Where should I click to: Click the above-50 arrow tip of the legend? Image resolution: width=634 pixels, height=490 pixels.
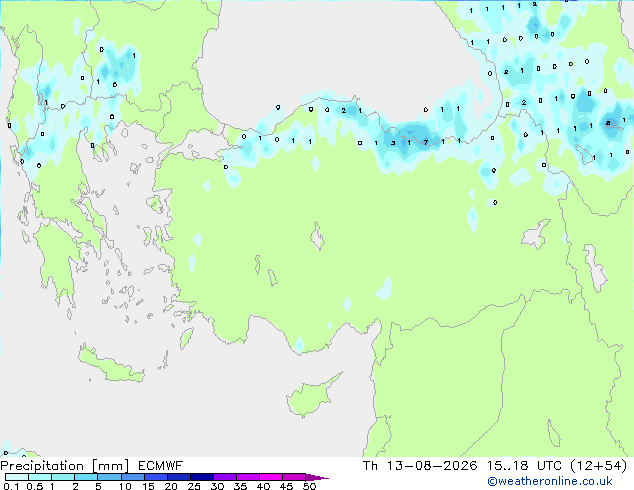coord(317,477)
